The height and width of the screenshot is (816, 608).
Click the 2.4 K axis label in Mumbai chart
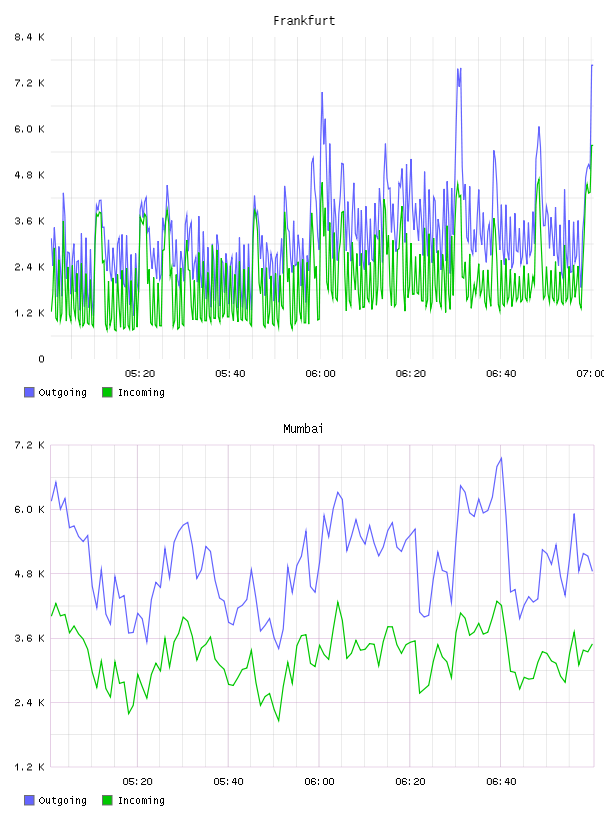click(29, 703)
